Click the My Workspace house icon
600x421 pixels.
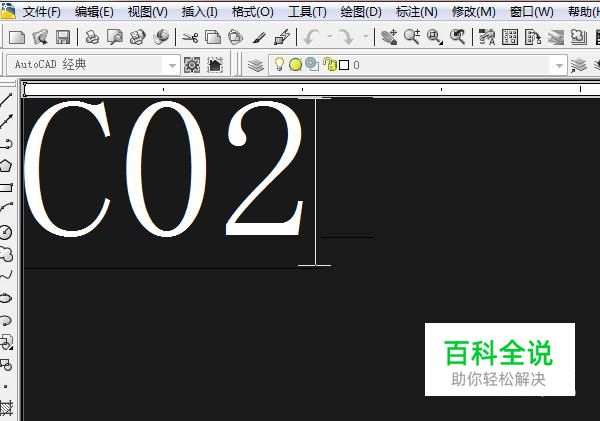(215, 65)
